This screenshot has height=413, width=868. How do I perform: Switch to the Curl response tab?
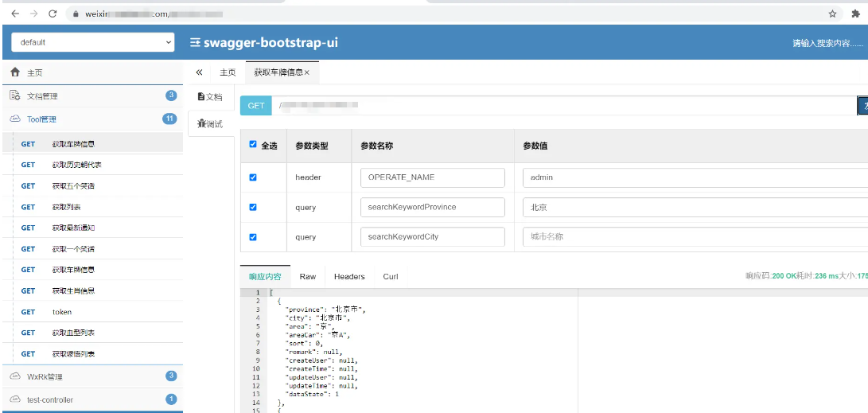pos(391,276)
